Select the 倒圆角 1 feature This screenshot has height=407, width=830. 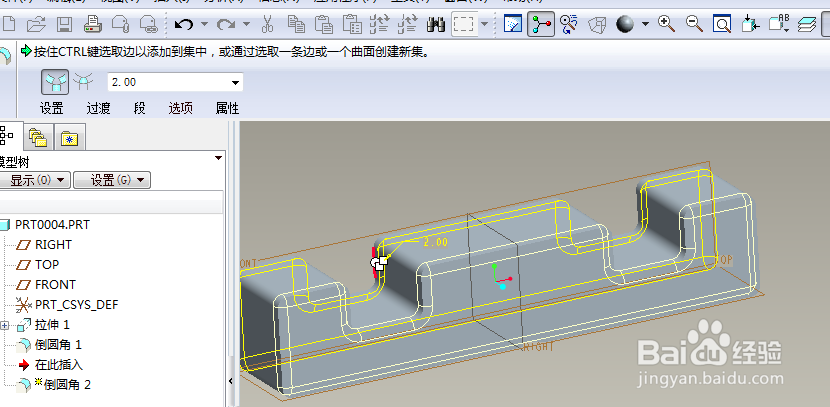point(58,345)
